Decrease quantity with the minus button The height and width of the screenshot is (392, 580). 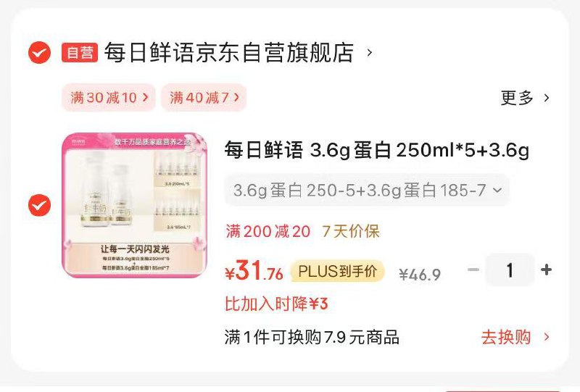(473, 270)
